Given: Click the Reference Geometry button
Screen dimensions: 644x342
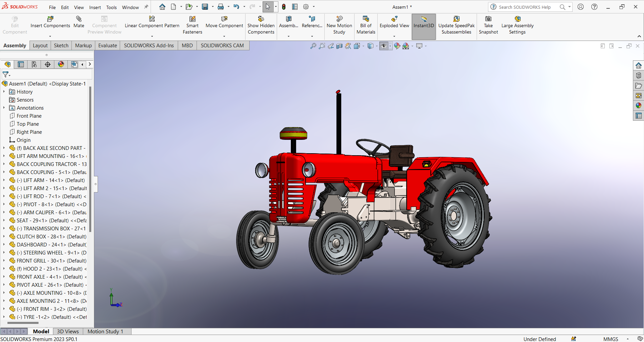Looking at the screenshot, I should [x=312, y=22].
